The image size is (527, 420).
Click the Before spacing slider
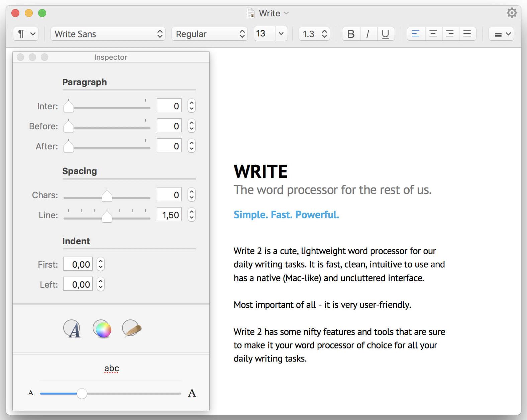[107, 126]
